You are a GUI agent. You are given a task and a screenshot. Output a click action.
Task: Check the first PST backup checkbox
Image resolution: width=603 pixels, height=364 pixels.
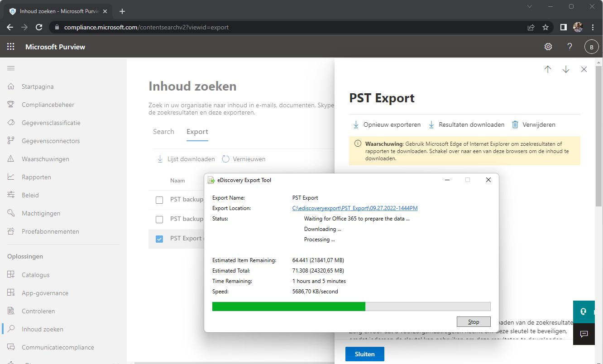[x=159, y=199]
